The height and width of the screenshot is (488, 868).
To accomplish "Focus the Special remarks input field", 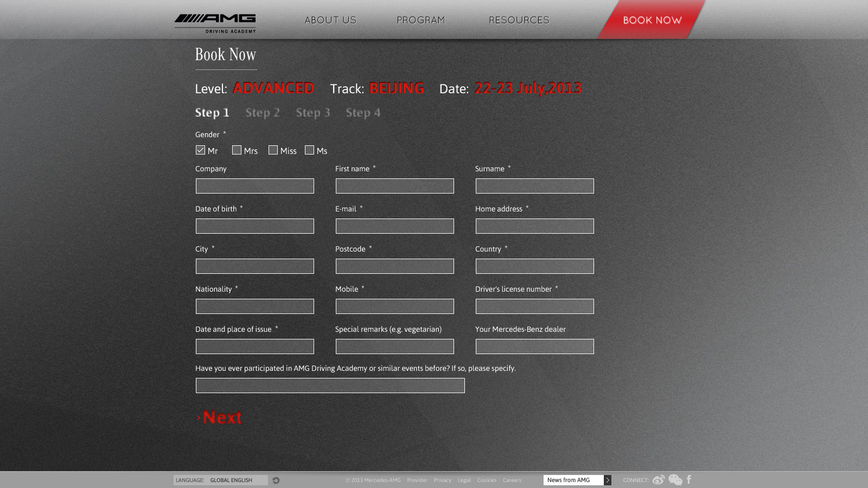I will (394, 346).
